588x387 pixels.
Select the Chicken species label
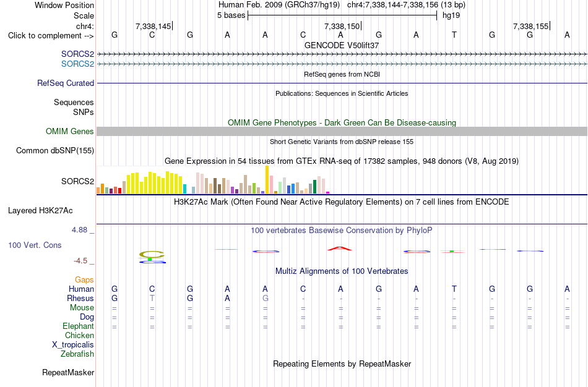point(79,335)
